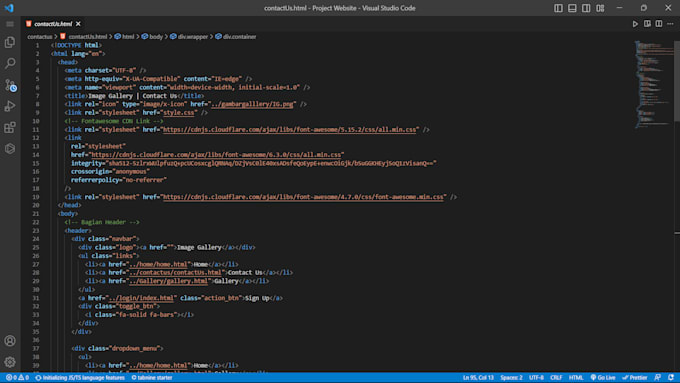Toggle the bottom panel layout button

coord(572,8)
